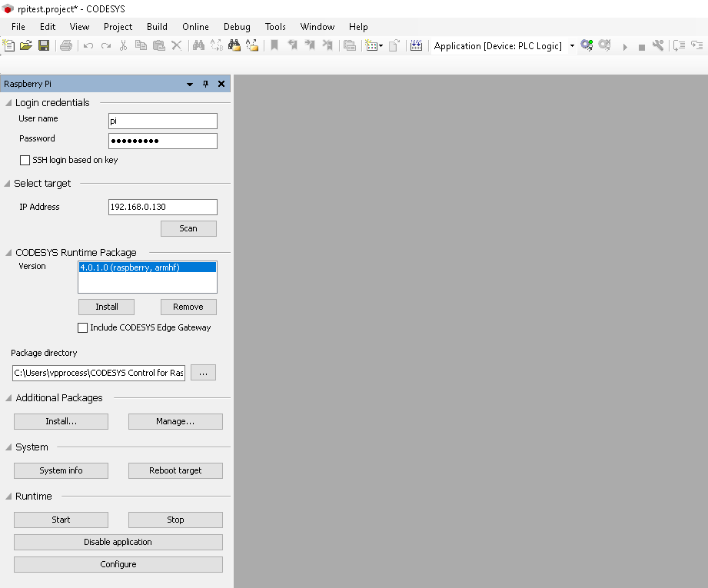Click the Remove button

[188, 307]
